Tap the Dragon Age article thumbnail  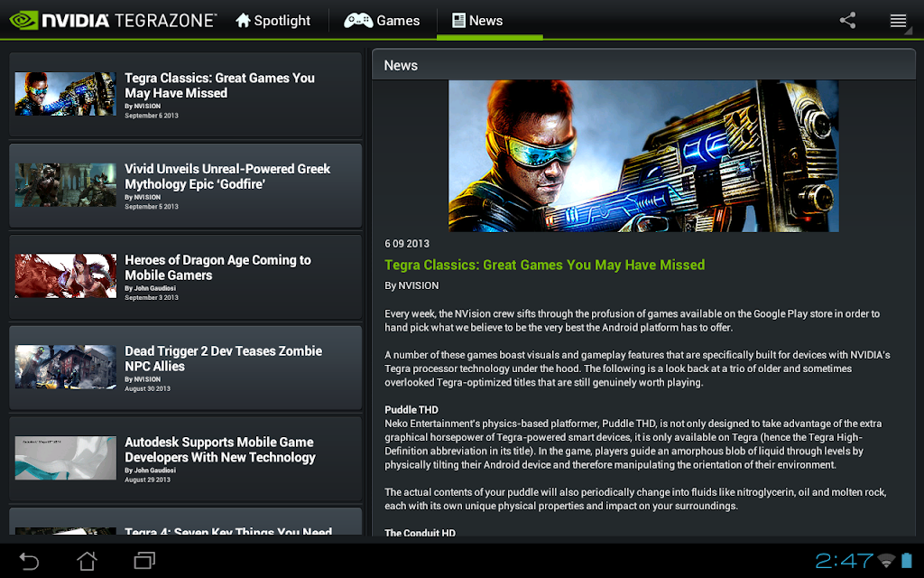point(65,276)
